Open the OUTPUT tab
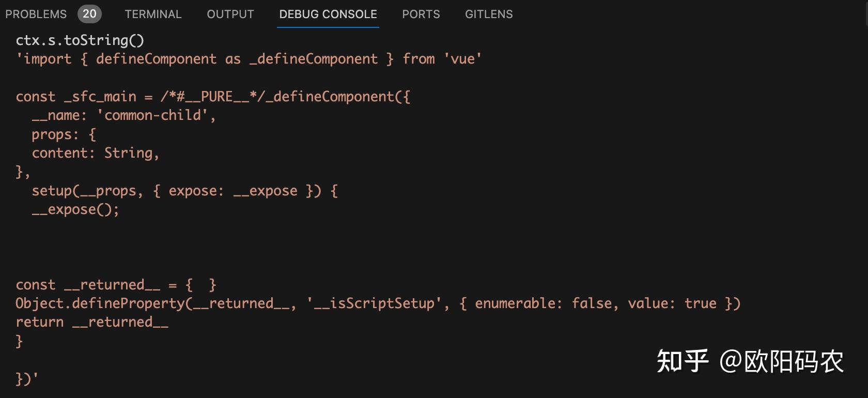 [230, 14]
